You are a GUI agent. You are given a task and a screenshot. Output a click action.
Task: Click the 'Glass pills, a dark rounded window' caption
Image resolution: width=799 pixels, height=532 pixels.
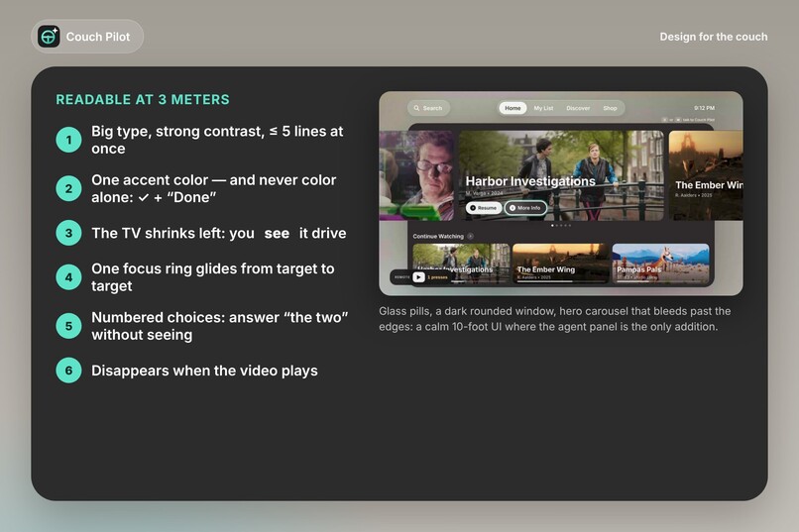554,319
